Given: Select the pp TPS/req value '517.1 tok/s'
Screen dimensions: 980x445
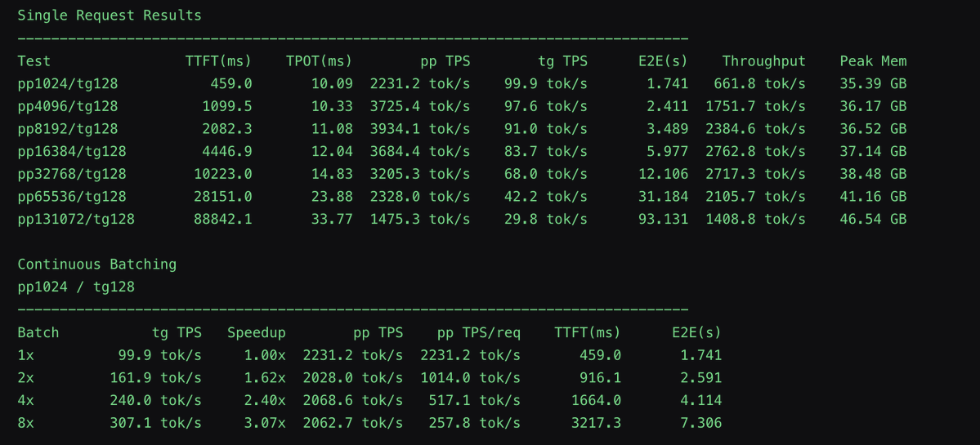Looking at the screenshot, I should 474,400.
